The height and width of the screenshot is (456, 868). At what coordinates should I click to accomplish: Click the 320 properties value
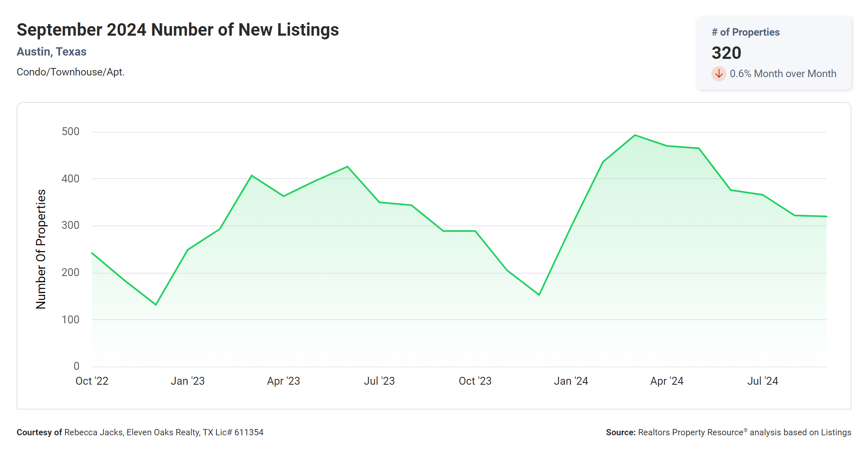pyautogui.click(x=726, y=53)
